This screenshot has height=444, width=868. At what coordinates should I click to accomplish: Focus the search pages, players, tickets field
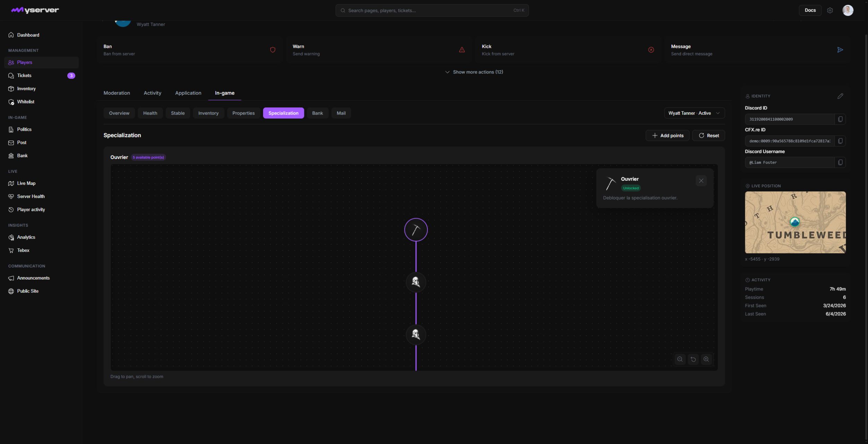(432, 10)
